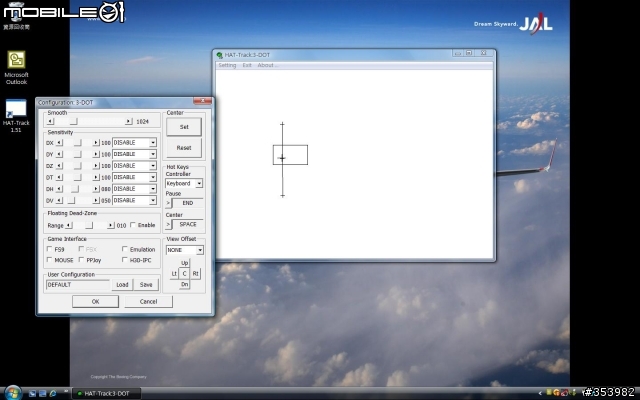This screenshot has height=400, width=640.
Task: Confirm the configuration with OK
Action: point(96,302)
